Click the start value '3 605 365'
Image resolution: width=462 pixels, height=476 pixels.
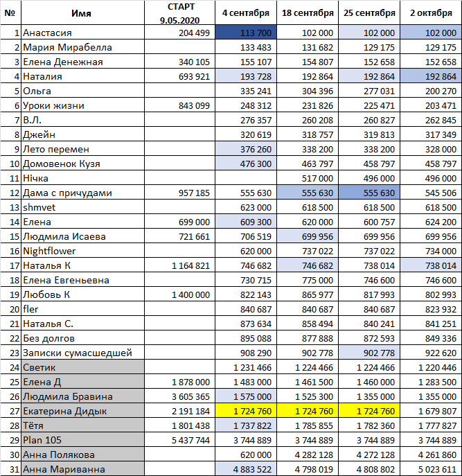coord(179,396)
